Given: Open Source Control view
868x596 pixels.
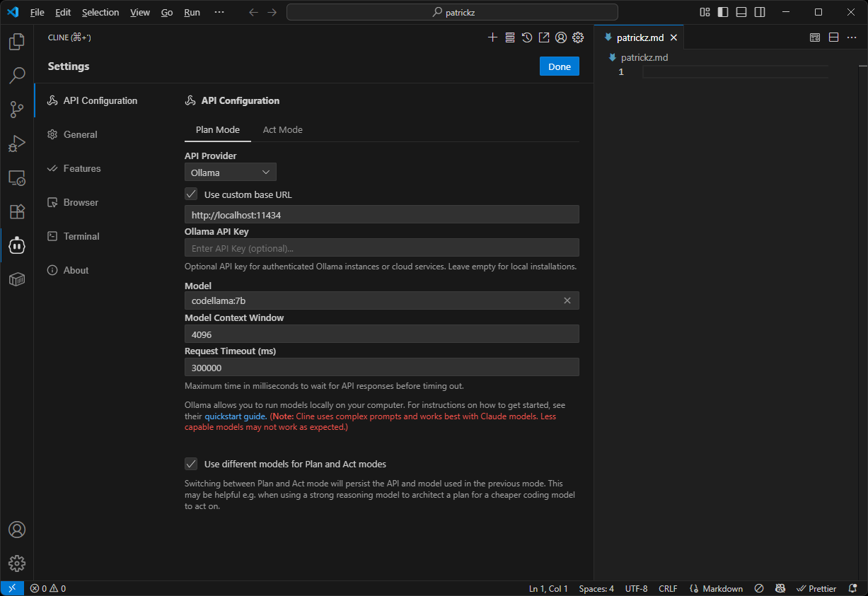Looking at the screenshot, I should click(17, 109).
